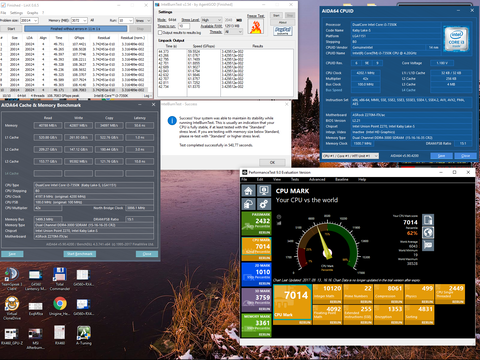Click LinX finished-without-errors progress bar
Screen dimensions: 480x360
(x=75, y=29)
